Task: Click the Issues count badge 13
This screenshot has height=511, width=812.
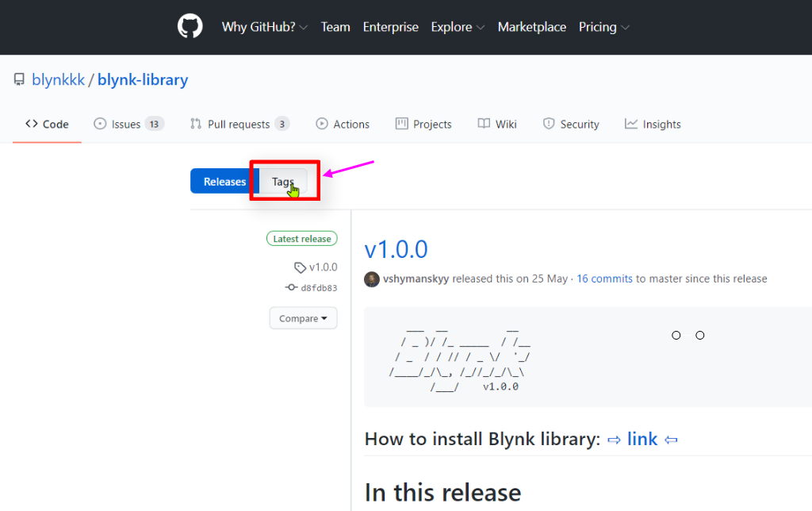Action: 155,125
